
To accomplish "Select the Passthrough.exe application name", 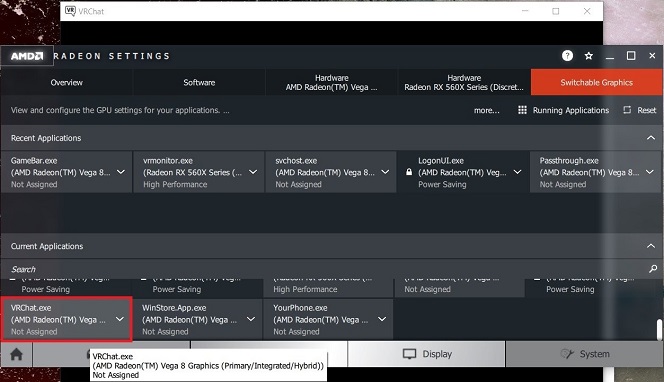I will click(x=569, y=161).
